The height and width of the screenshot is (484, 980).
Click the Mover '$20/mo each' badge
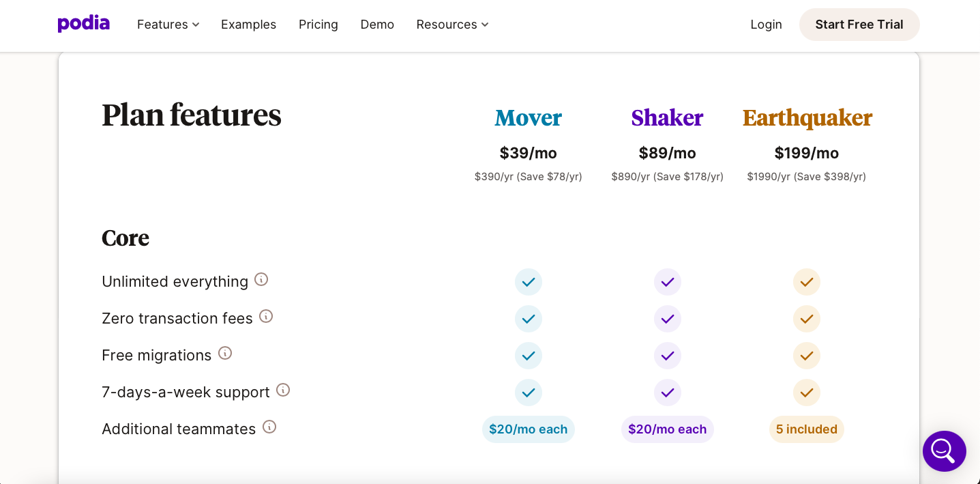point(528,429)
